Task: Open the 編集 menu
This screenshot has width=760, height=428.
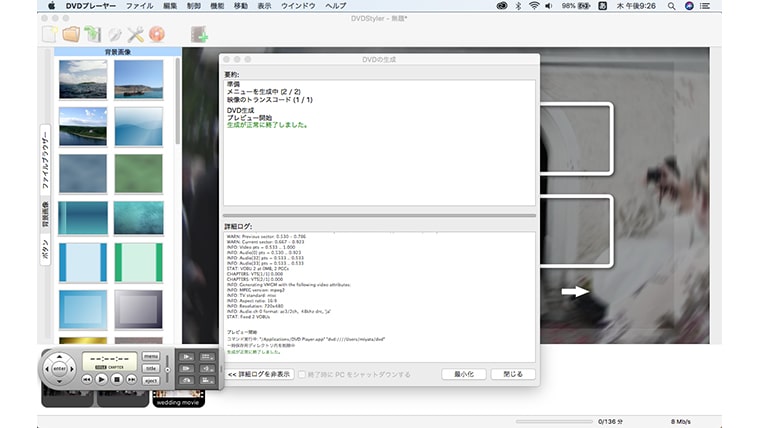Action: [x=170, y=6]
